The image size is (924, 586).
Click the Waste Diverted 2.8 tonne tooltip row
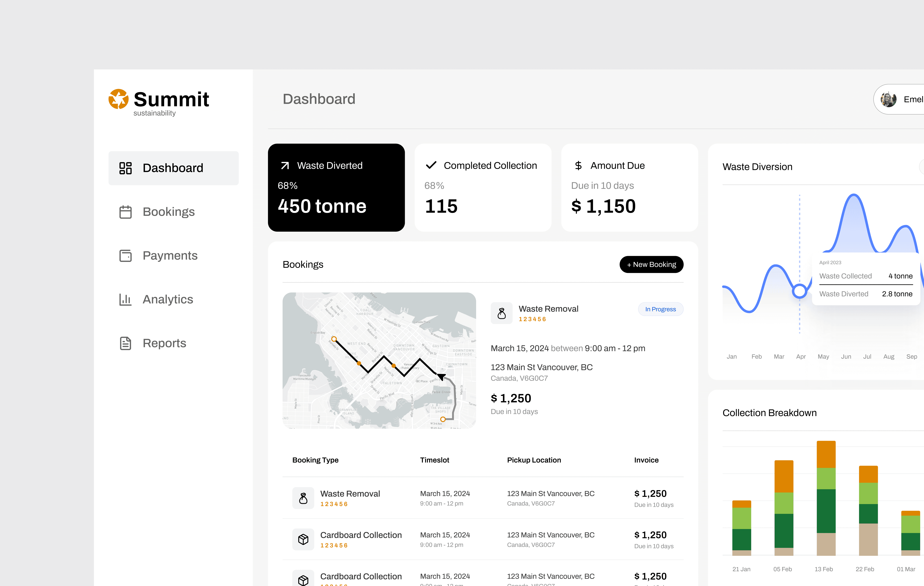point(866,294)
